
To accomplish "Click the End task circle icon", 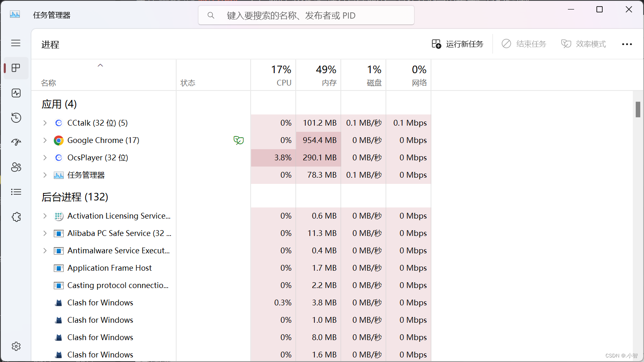I will click(x=506, y=44).
